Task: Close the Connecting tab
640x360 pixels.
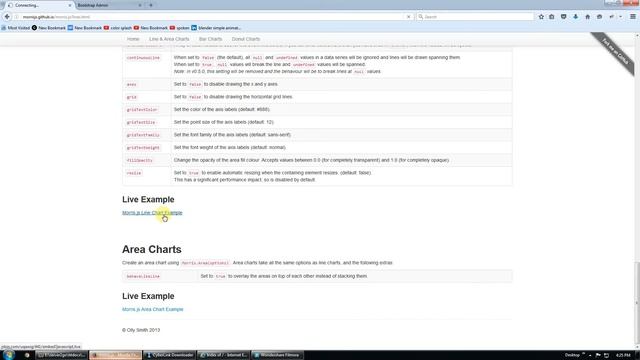Action: (70, 5)
